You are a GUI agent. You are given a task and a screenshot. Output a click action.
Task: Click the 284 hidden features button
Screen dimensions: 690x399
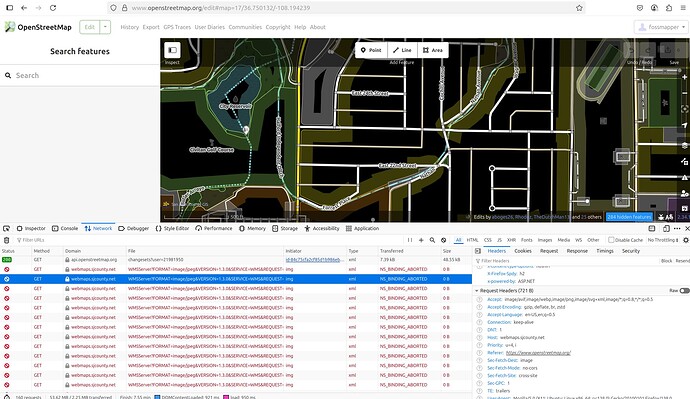629,217
